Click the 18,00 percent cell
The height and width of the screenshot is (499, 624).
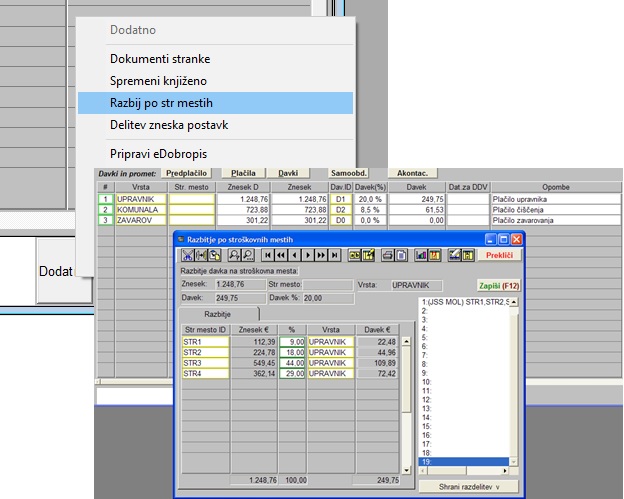pos(292,353)
